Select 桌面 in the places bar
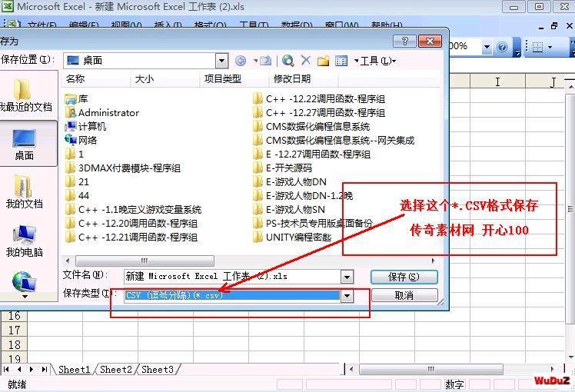 [x=24, y=144]
